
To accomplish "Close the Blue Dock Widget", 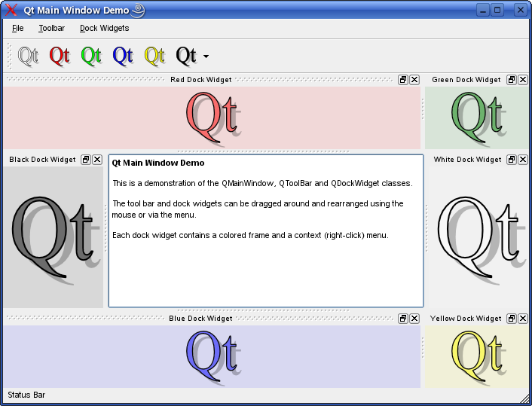I will 414,319.
